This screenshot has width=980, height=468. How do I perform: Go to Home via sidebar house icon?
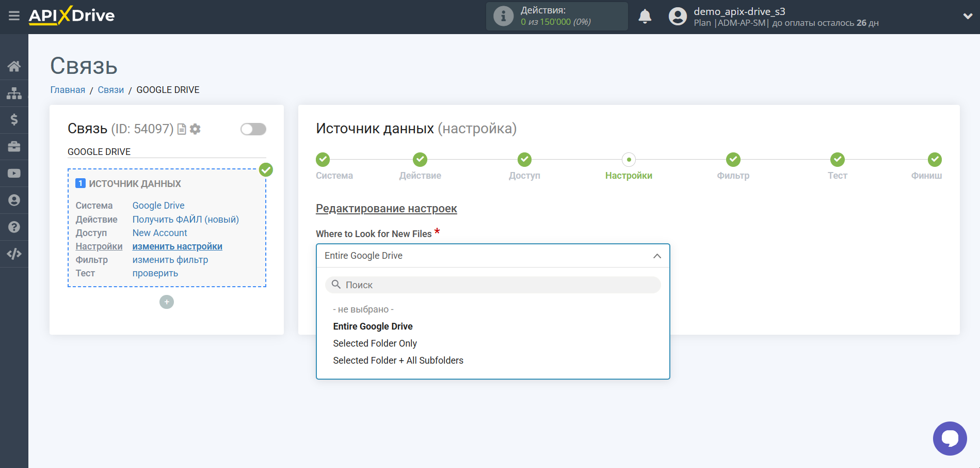14,66
